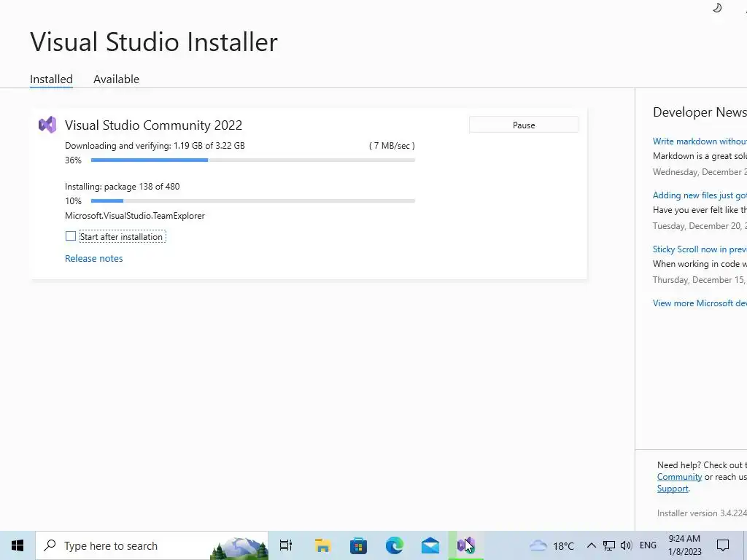Open the network status tray icon

coord(609,545)
